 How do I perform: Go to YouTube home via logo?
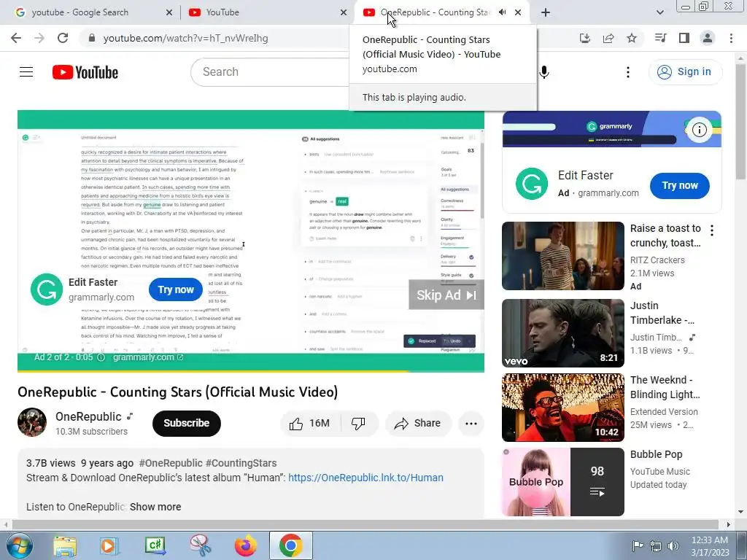point(85,72)
